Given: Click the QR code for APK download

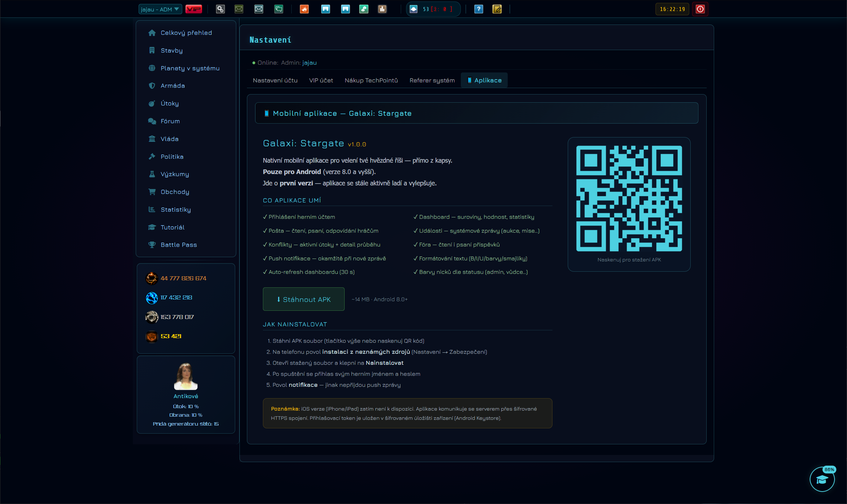Looking at the screenshot, I should click(x=629, y=199).
